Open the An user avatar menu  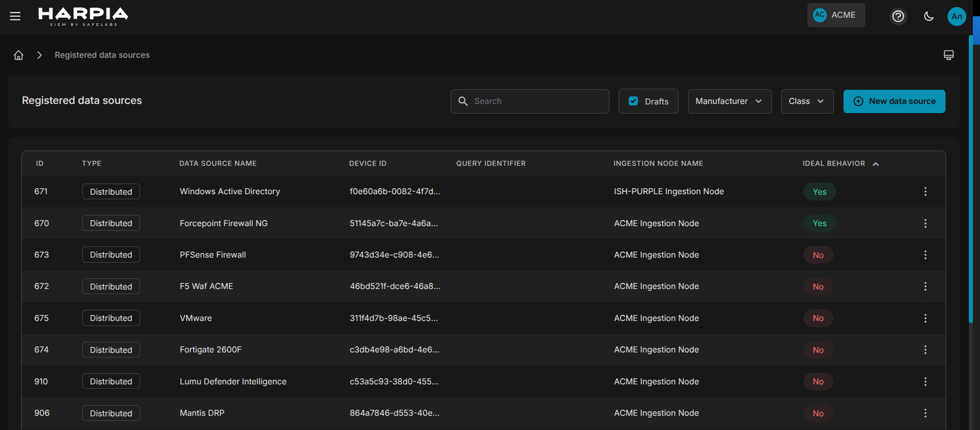point(957,16)
